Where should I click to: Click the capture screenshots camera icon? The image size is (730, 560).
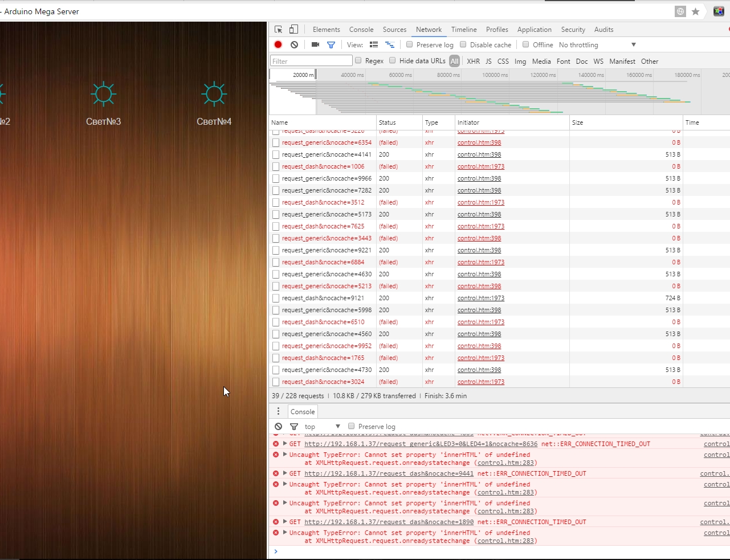click(315, 44)
